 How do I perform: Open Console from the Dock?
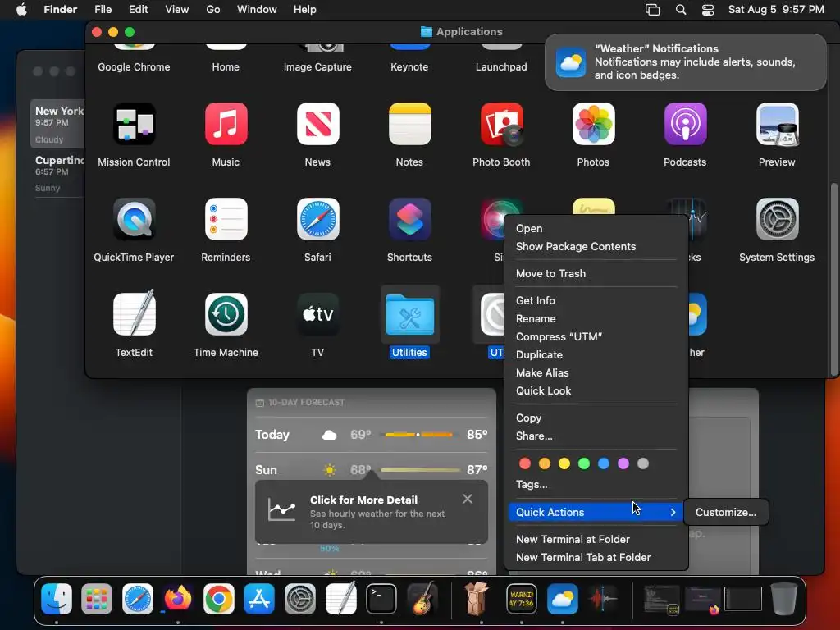tap(522, 598)
